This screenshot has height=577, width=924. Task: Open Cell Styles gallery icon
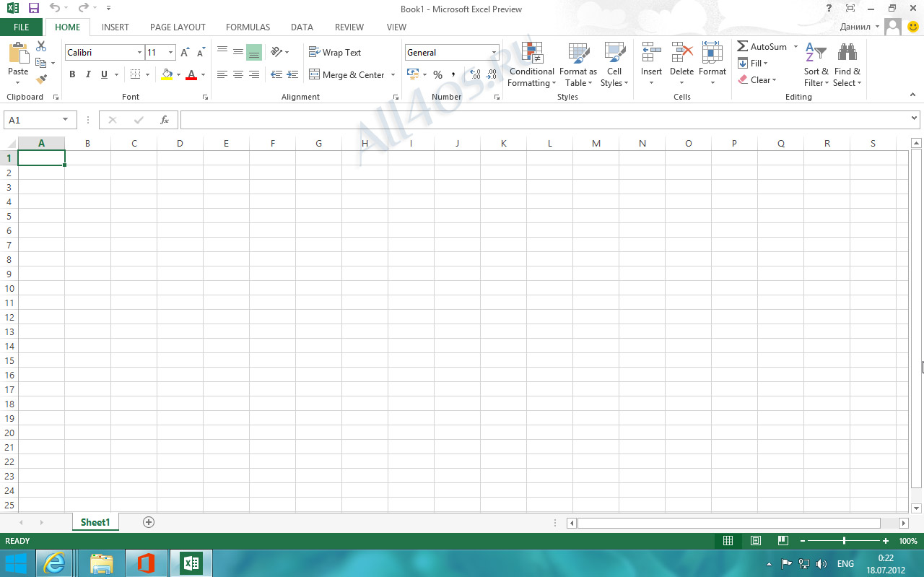(614, 53)
